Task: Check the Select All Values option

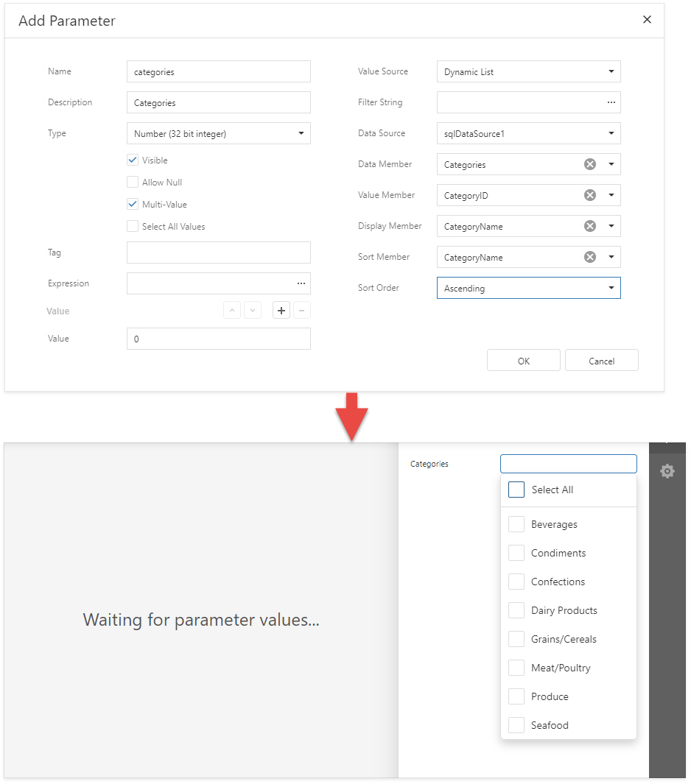Action: 133,227
